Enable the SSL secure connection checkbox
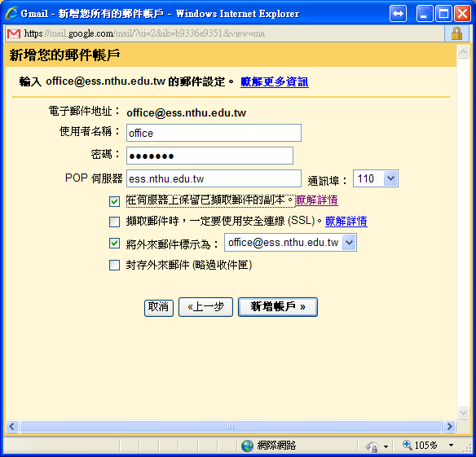Viewport: 476px width, 457px height. [x=114, y=222]
